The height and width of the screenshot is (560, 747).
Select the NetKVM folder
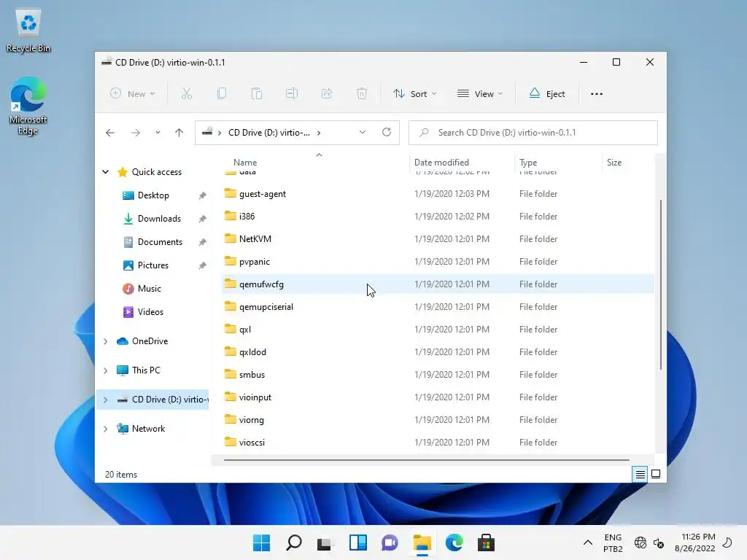click(x=438, y=239)
